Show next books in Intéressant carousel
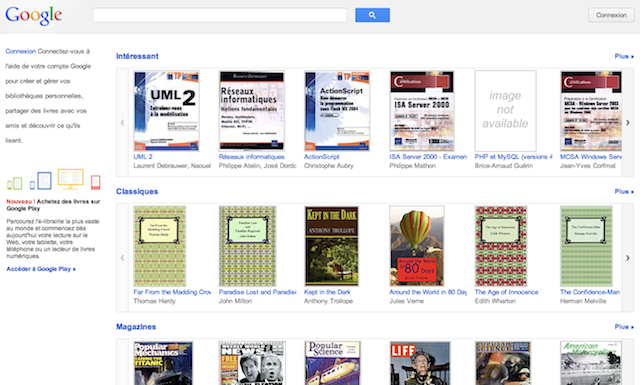This screenshot has width=640, height=385. [x=628, y=122]
